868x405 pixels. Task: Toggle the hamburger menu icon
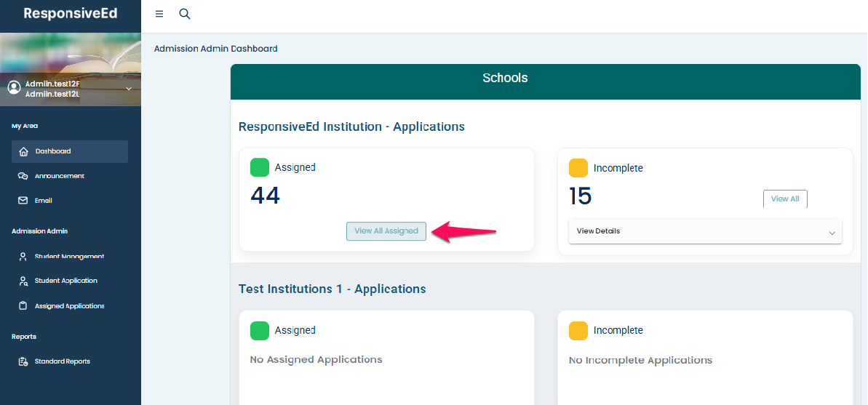click(159, 14)
